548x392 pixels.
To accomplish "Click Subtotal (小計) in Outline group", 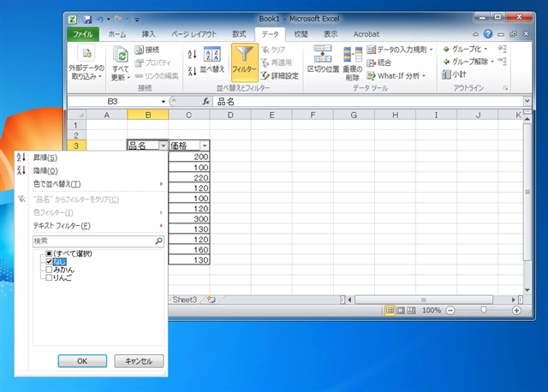I will coord(455,74).
